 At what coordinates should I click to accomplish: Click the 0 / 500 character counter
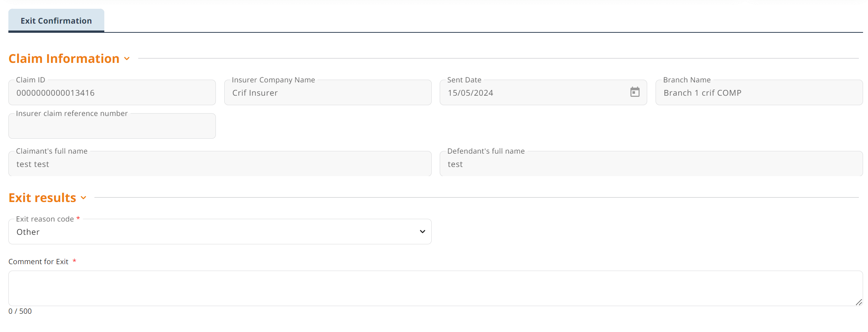click(x=20, y=311)
